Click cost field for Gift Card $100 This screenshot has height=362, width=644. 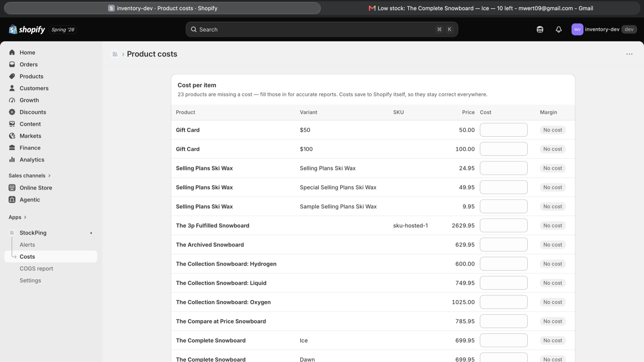click(504, 149)
